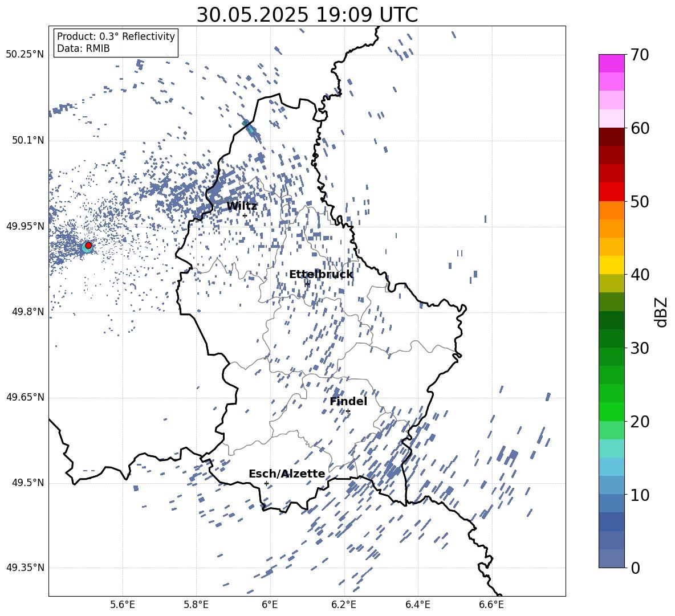Viewport: 675px width, 616px height.
Task: Click the Ettelbruck city label
Action: [x=321, y=275]
